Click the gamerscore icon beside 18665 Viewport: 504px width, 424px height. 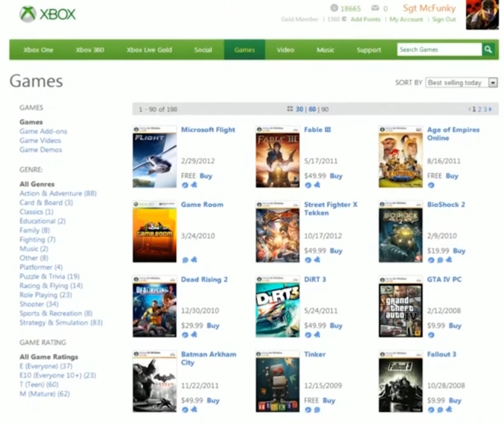[335, 8]
